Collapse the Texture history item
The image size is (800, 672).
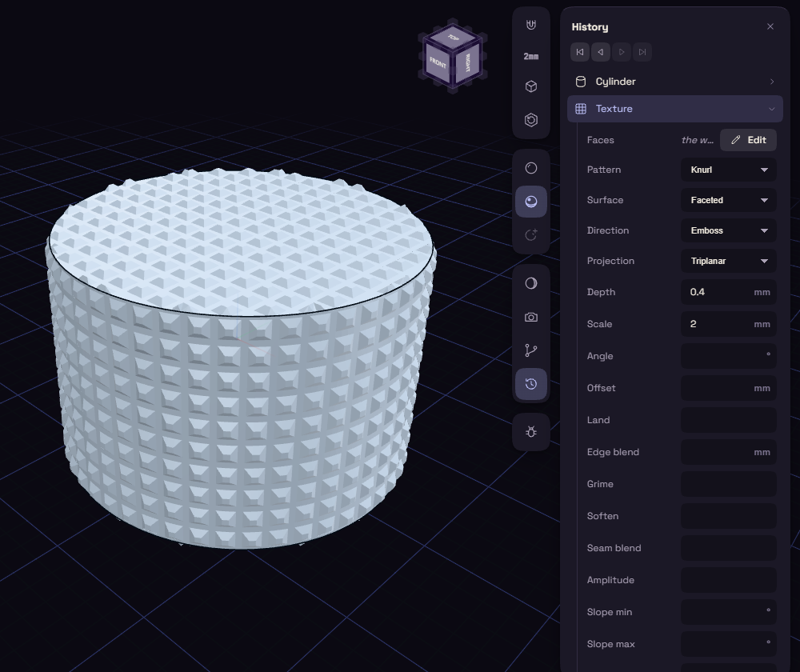point(674,109)
